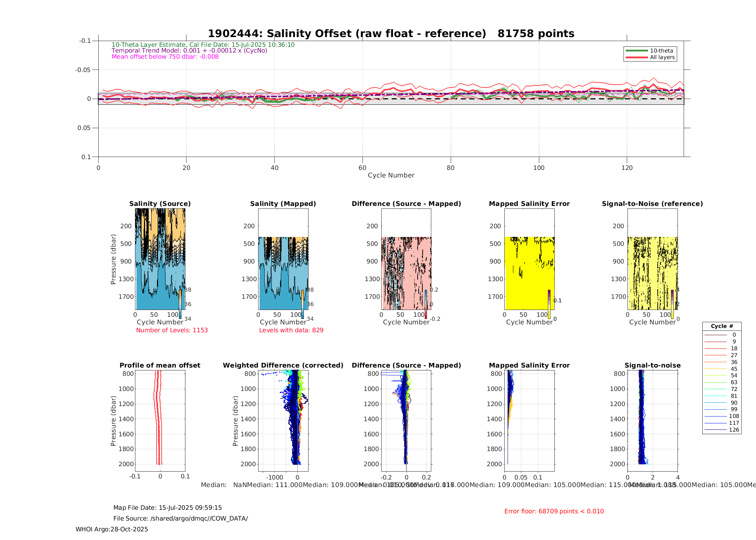Image resolution: width=756 pixels, height=540 pixels.
Task: Click the Cycle # legend header
Action: point(722,326)
